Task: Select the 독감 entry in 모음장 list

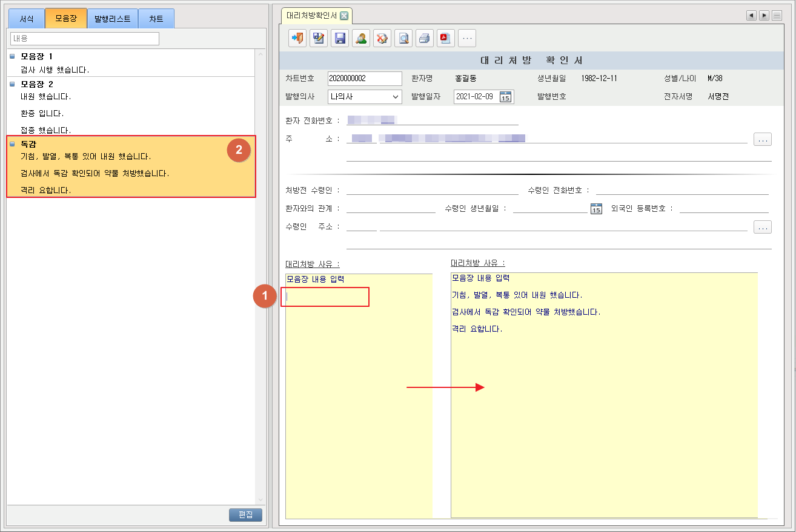Action: click(28, 145)
